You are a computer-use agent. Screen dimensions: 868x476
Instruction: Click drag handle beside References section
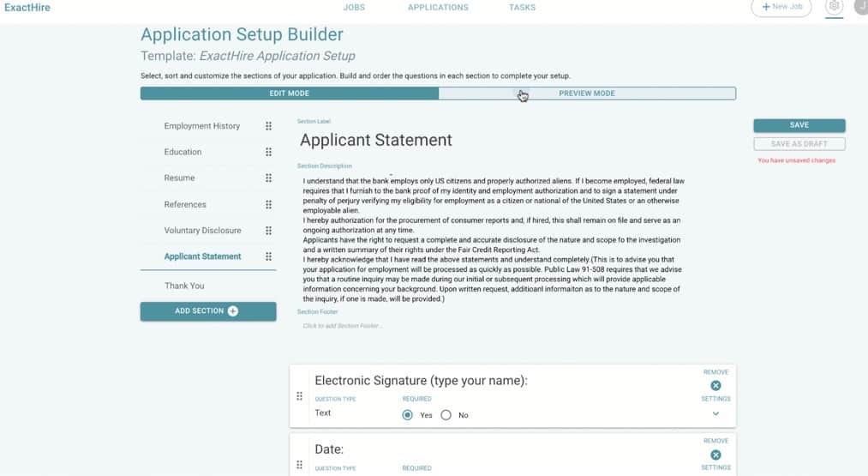click(x=268, y=205)
